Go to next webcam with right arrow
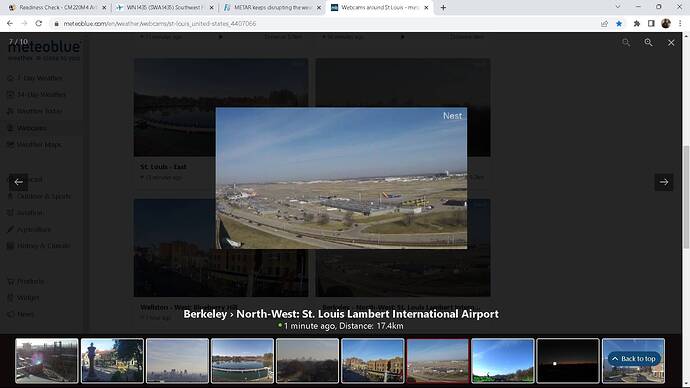Image resolution: width=690 pixels, height=388 pixels. click(664, 182)
